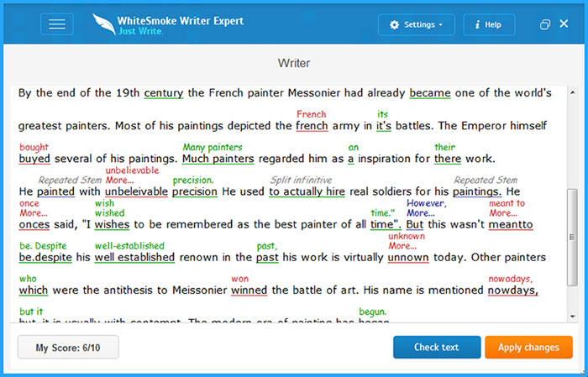Apply the 'unbelievable' suggestion

pyautogui.click(x=132, y=170)
